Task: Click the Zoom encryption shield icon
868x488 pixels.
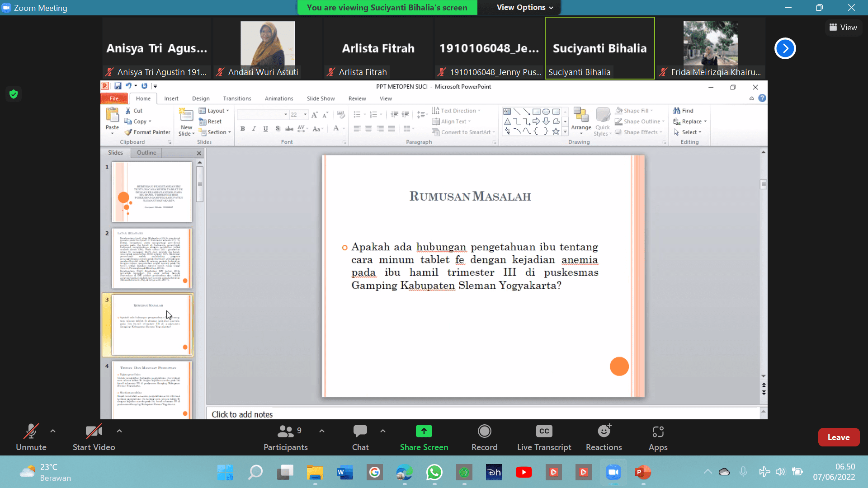Action: (14, 94)
